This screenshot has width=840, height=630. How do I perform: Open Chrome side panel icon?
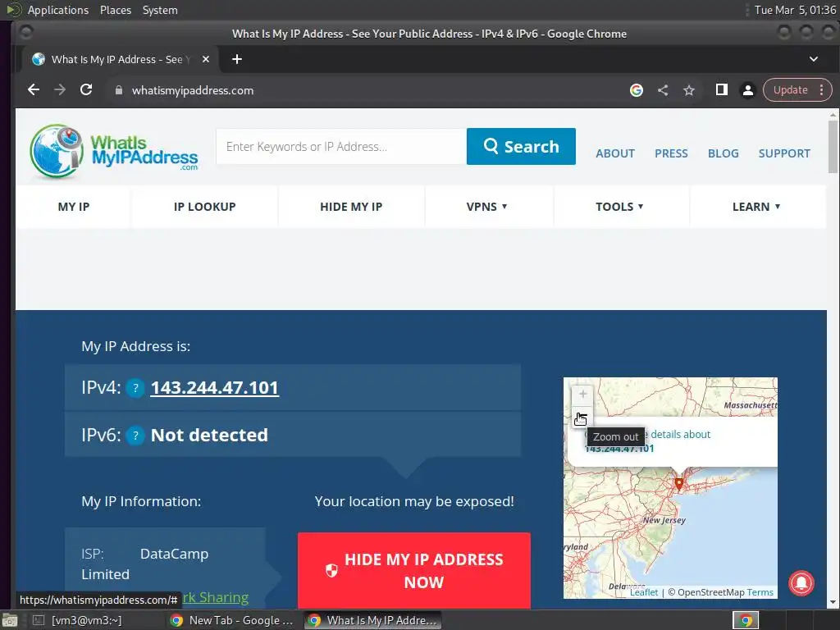722,90
